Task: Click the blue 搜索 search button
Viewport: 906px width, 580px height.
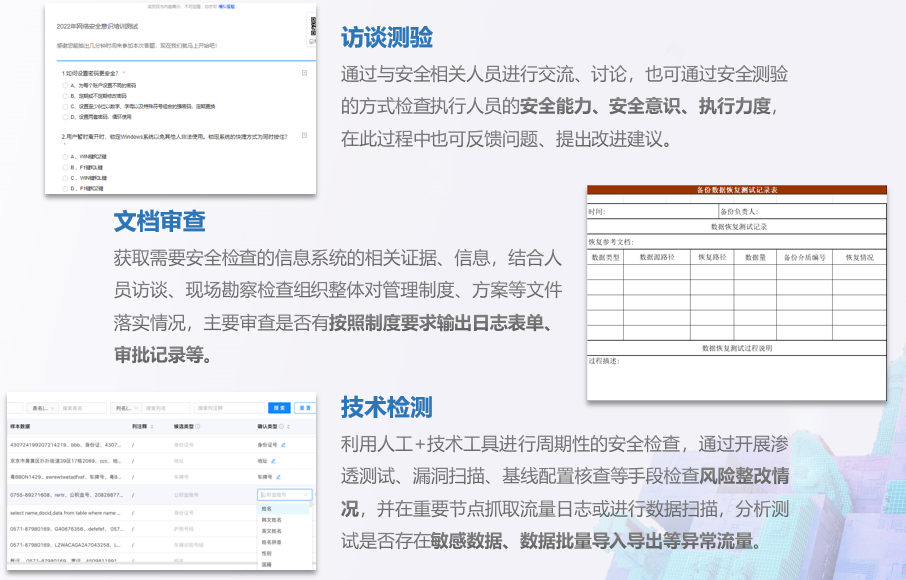Action: point(280,407)
